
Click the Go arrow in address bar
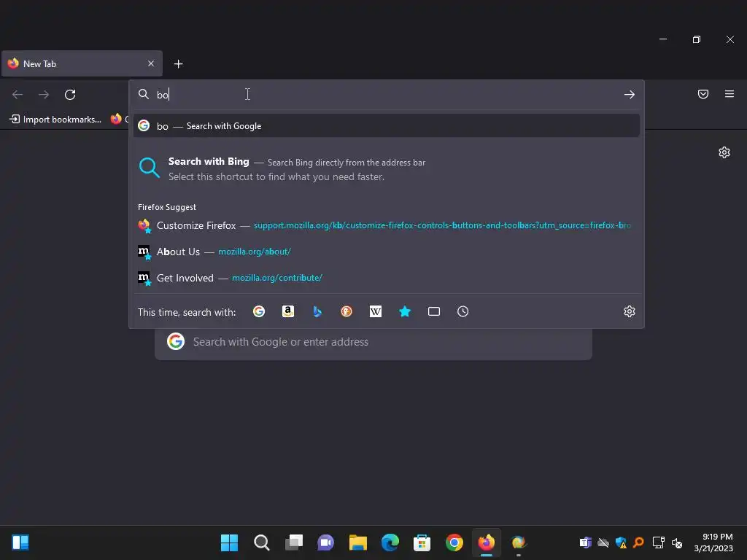click(629, 94)
